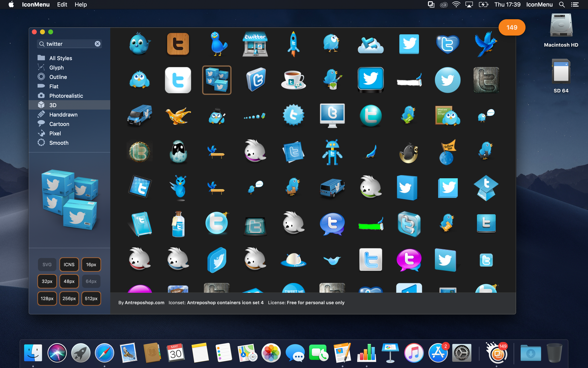Toggle the SVG format button
This screenshot has width=588, height=368.
(x=47, y=264)
